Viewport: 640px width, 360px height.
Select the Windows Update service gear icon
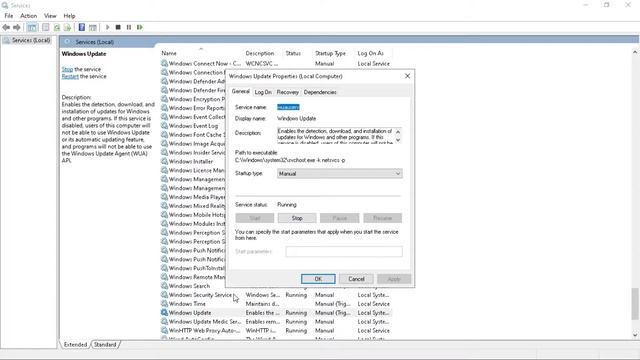coord(164,313)
